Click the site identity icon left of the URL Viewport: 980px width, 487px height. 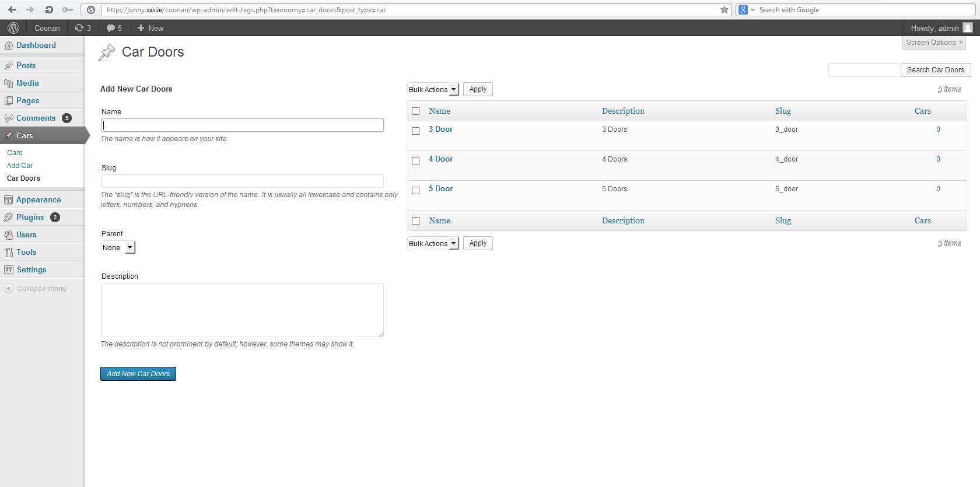(x=90, y=10)
